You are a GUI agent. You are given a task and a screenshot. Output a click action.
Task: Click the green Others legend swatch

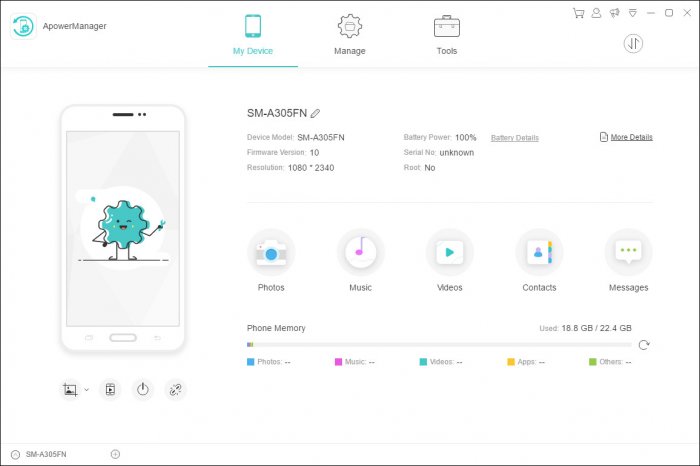[592, 362]
